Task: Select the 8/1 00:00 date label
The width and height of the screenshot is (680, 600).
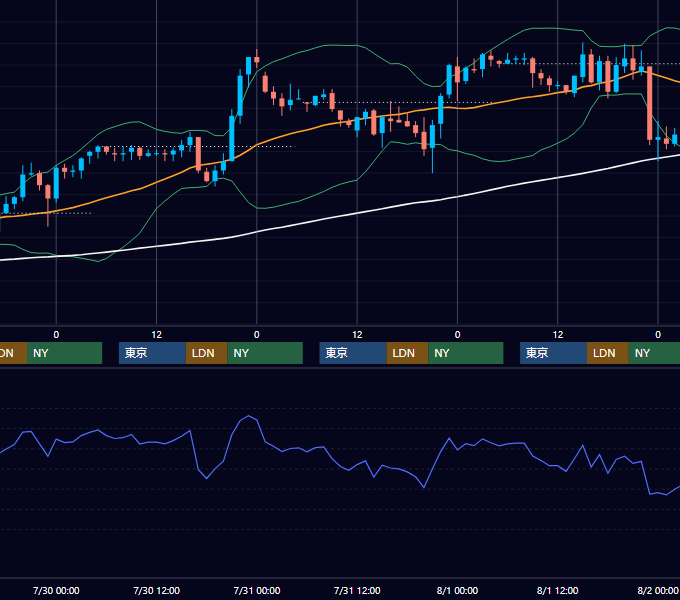Action: [x=457, y=590]
